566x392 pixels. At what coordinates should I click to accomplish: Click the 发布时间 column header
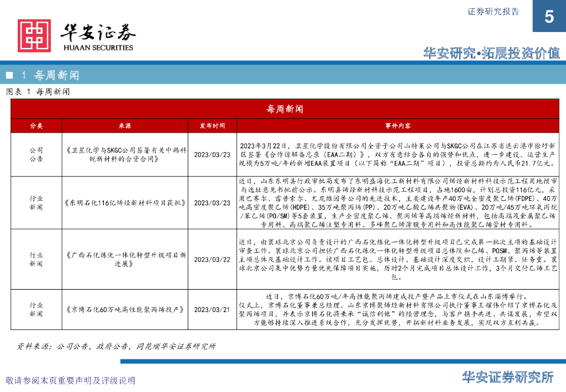coord(212,126)
